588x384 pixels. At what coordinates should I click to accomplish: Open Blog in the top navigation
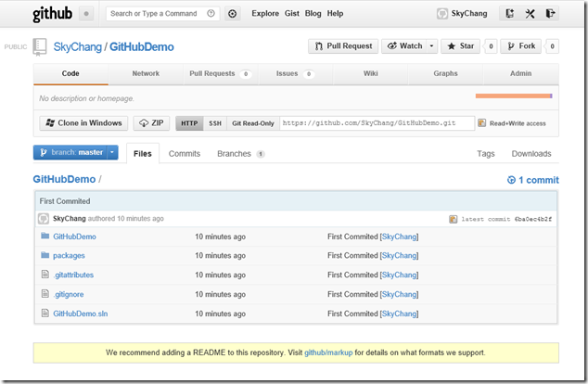[x=313, y=14]
